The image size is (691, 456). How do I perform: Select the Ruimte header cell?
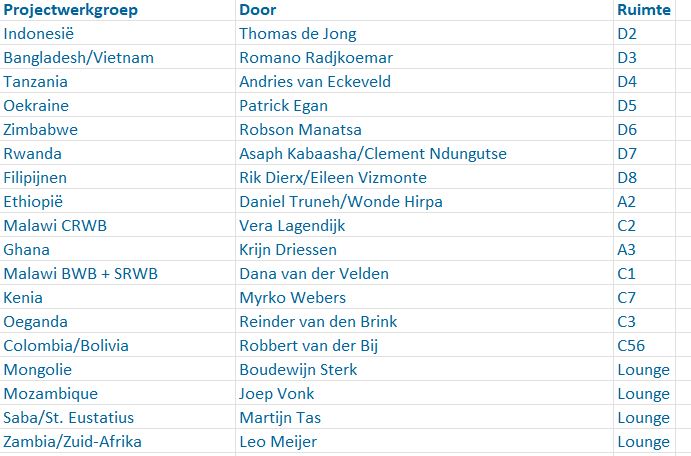[x=643, y=10]
